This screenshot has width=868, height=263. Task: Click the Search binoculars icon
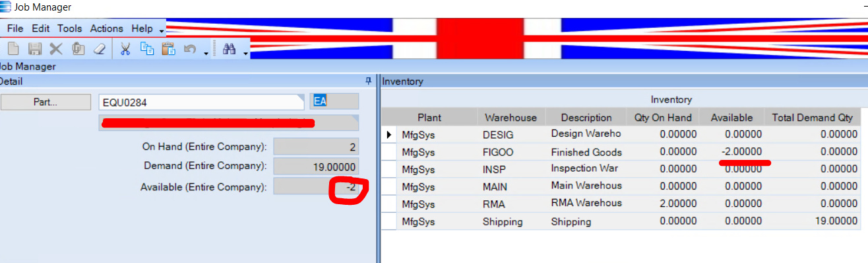(230, 48)
